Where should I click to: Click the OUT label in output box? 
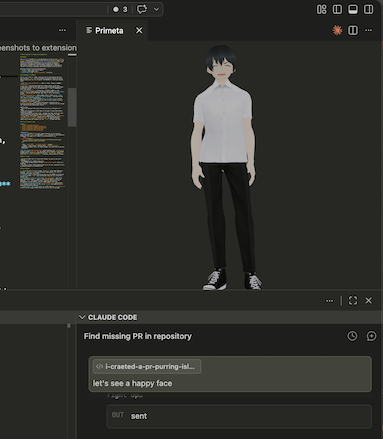tap(118, 415)
